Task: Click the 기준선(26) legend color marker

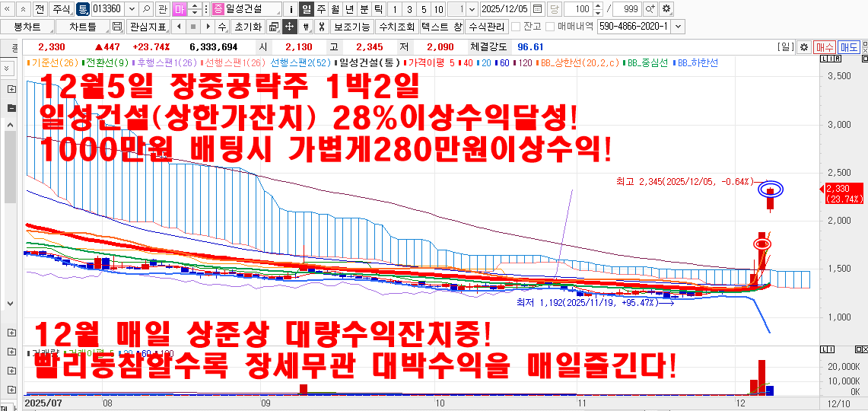Action: [x=28, y=62]
